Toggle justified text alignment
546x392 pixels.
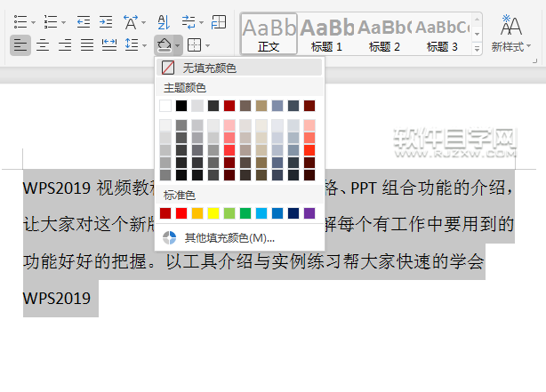click(87, 45)
